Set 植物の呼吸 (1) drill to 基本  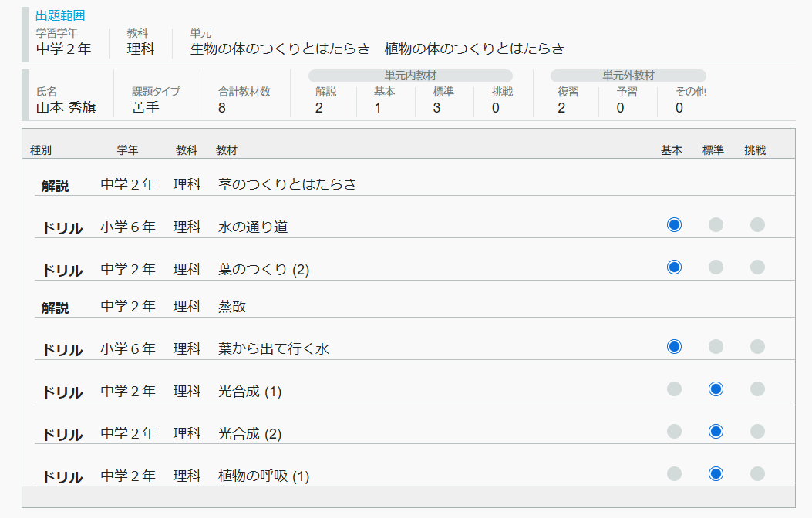[674, 473]
